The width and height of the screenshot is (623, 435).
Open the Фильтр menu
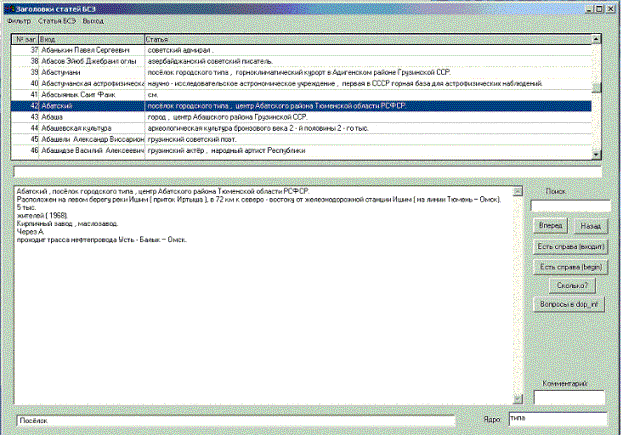pos(19,20)
